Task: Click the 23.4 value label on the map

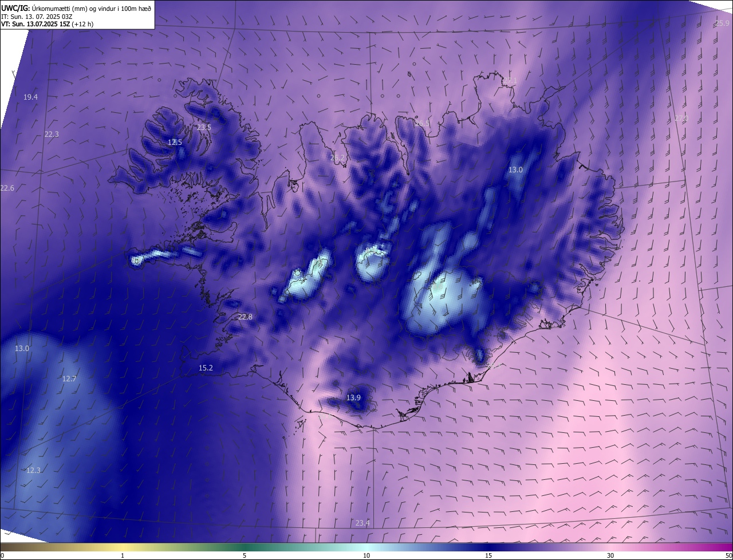Action: pos(362,523)
